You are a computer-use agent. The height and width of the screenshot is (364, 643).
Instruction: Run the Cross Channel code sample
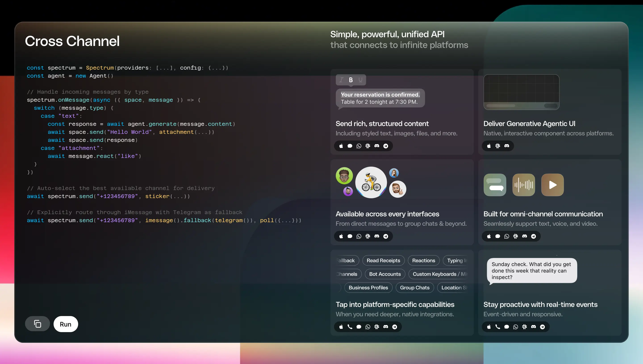(x=66, y=324)
